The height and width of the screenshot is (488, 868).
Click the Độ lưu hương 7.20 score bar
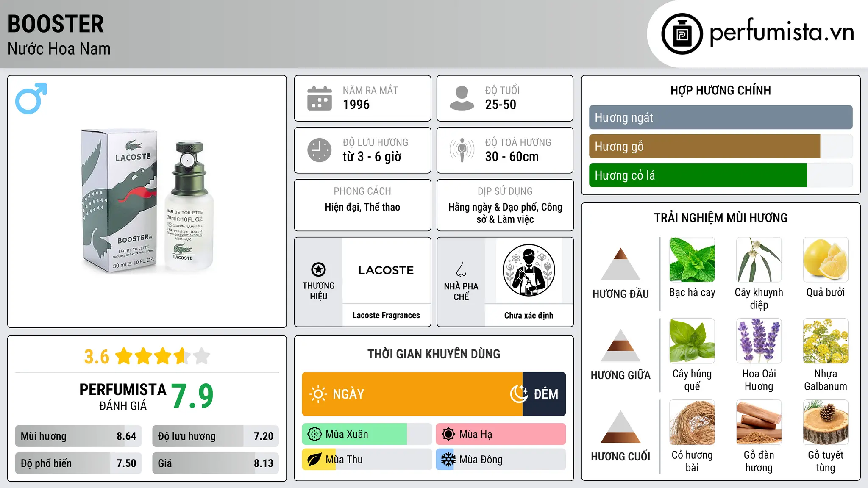pyautogui.click(x=215, y=436)
